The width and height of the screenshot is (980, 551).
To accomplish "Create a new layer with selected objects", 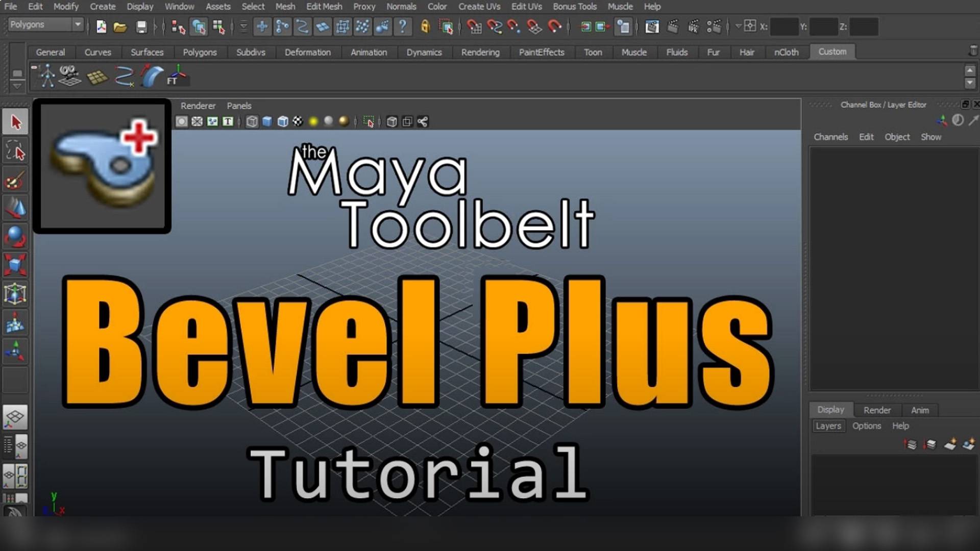I will 968,444.
